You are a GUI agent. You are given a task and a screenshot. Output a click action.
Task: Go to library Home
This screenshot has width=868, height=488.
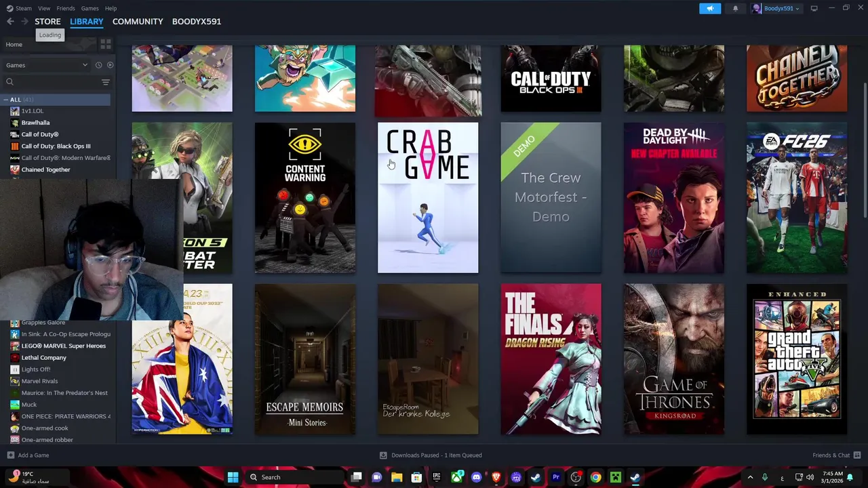[x=14, y=44]
